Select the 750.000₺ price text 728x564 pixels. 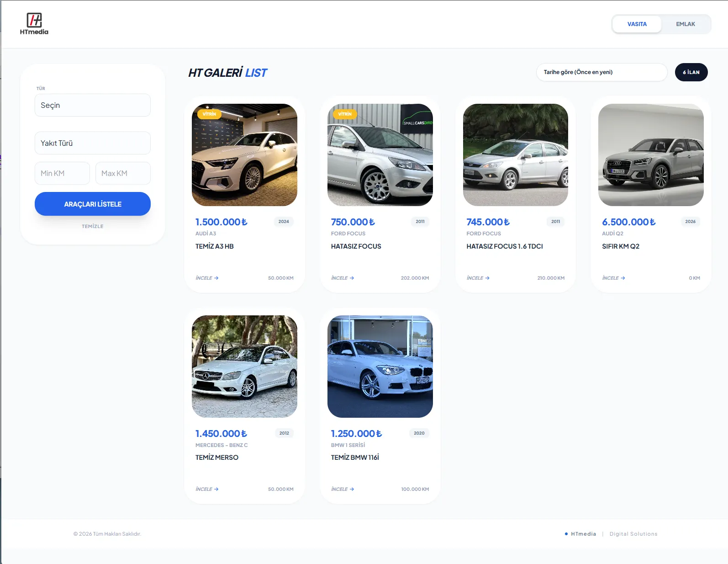click(x=353, y=222)
